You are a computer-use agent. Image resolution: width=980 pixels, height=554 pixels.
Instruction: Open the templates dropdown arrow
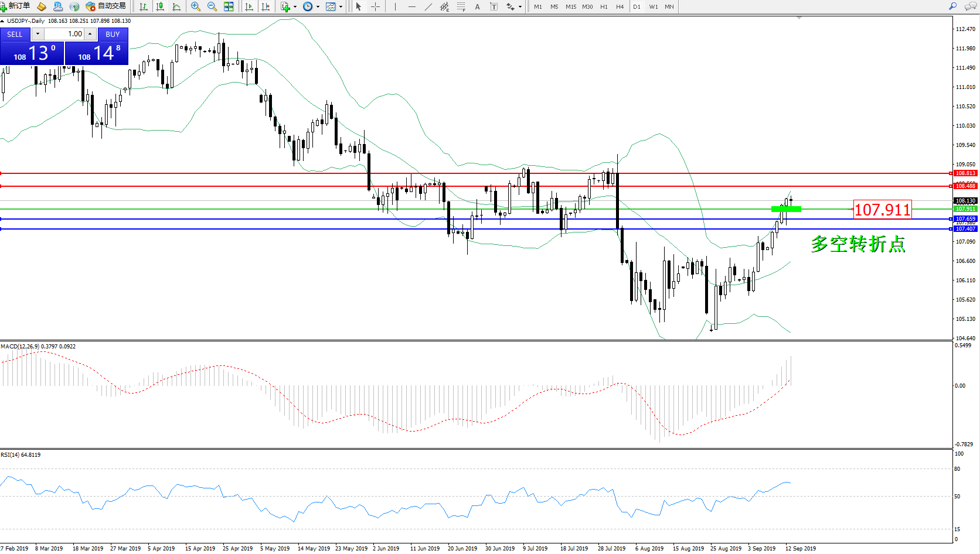click(x=341, y=7)
